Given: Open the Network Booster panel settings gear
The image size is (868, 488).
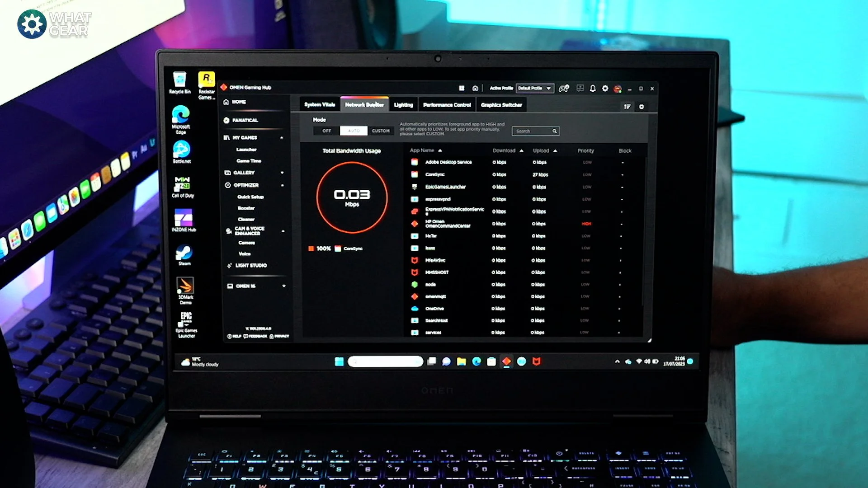Looking at the screenshot, I should [641, 107].
